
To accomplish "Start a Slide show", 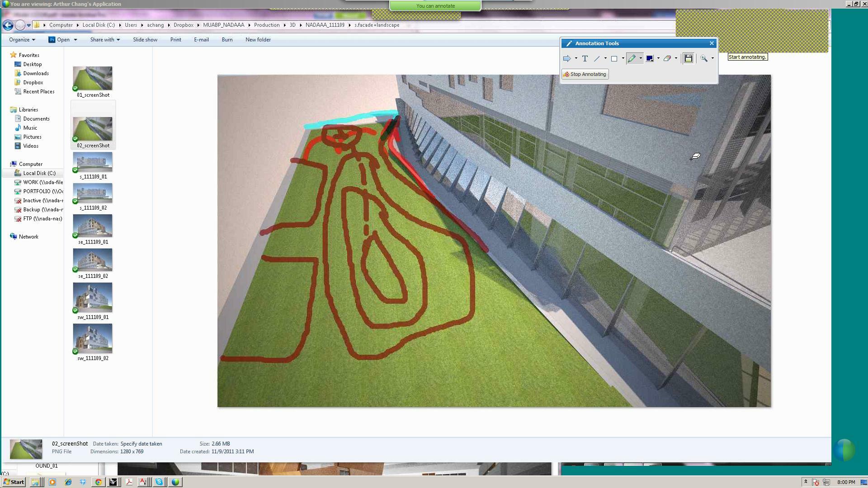I will 145,40.
